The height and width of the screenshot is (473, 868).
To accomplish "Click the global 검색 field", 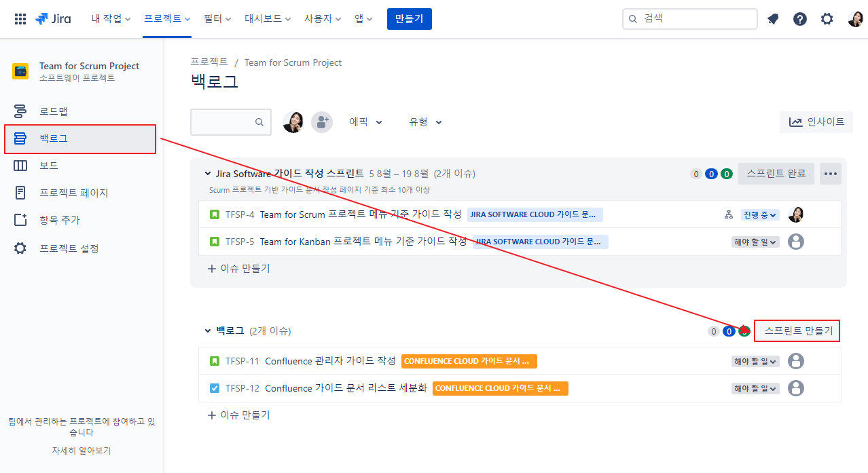I will (x=690, y=19).
